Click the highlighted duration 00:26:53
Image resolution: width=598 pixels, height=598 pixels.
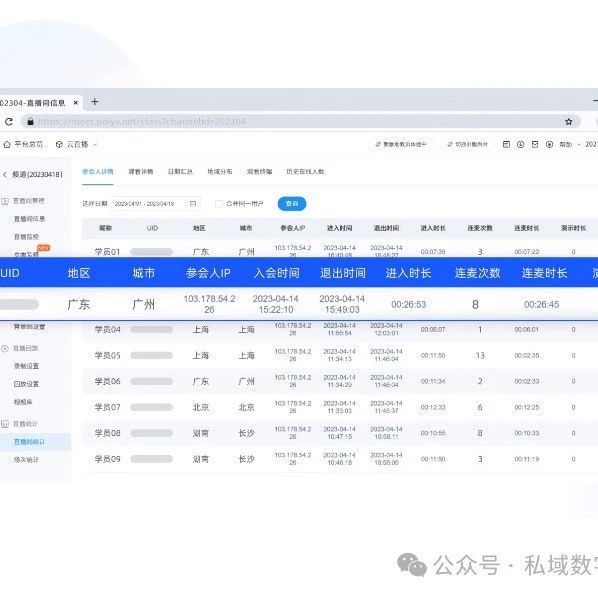pyautogui.click(x=409, y=304)
